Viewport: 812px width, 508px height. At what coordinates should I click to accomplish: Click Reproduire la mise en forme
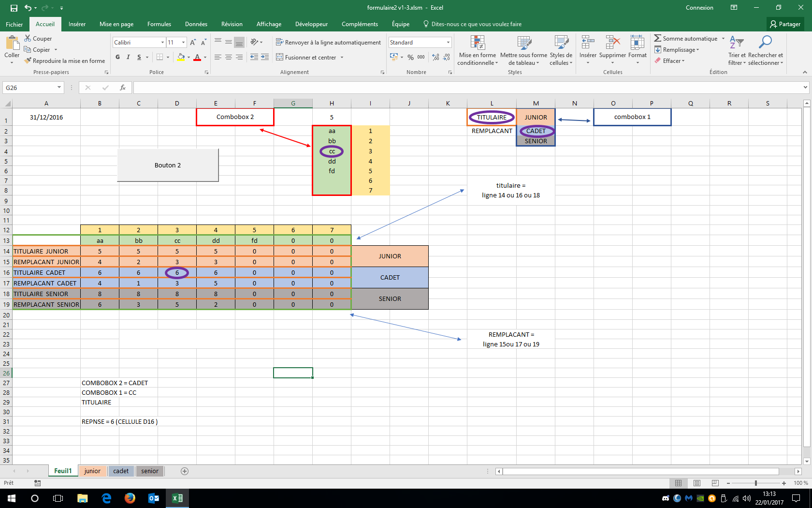[x=65, y=61]
